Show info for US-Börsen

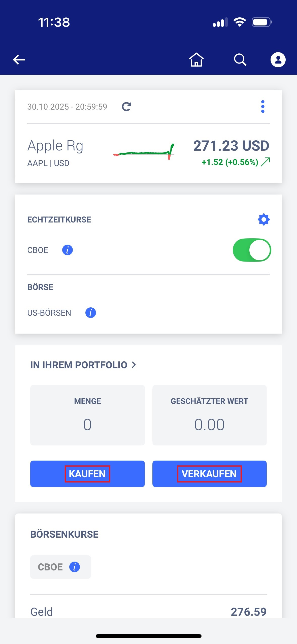pyautogui.click(x=90, y=313)
